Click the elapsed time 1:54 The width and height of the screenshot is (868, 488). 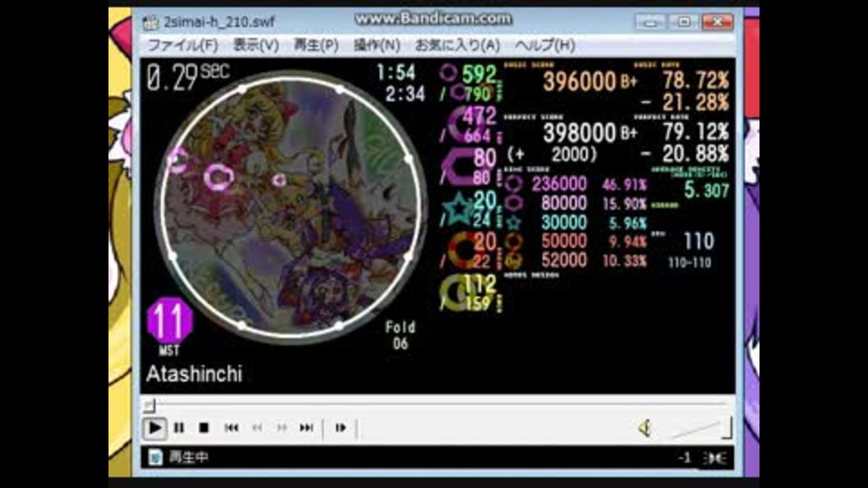click(395, 72)
